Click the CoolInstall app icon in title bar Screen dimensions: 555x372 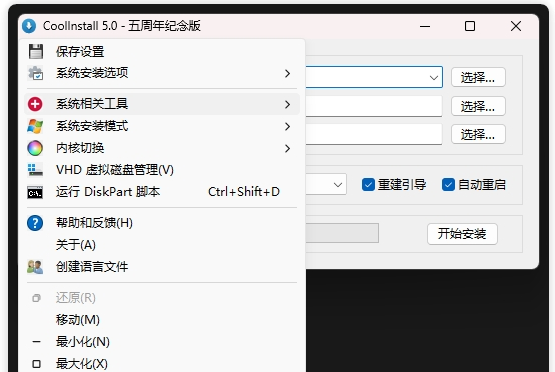pyautogui.click(x=29, y=26)
